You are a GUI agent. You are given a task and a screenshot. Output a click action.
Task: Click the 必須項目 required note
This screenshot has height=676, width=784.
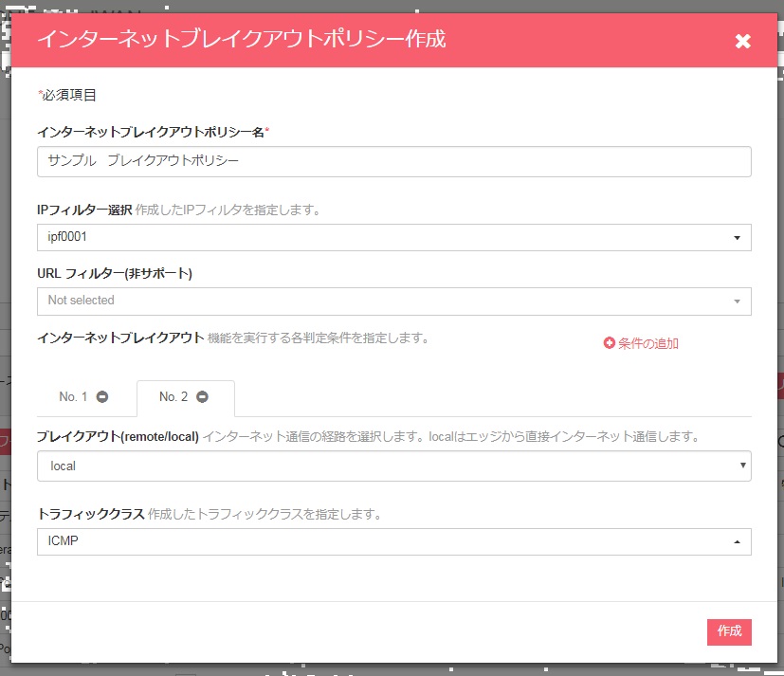67,95
